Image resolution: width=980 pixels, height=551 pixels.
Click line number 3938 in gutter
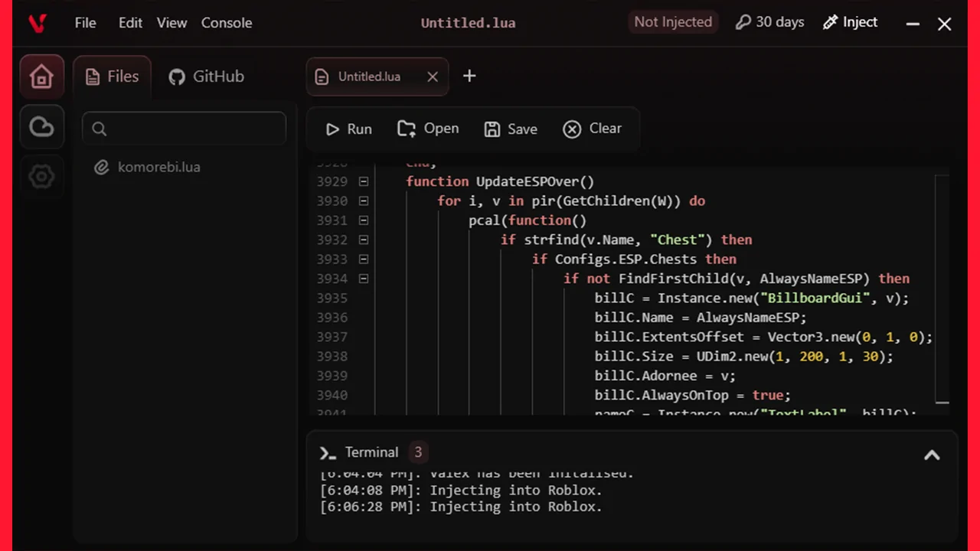[332, 356]
